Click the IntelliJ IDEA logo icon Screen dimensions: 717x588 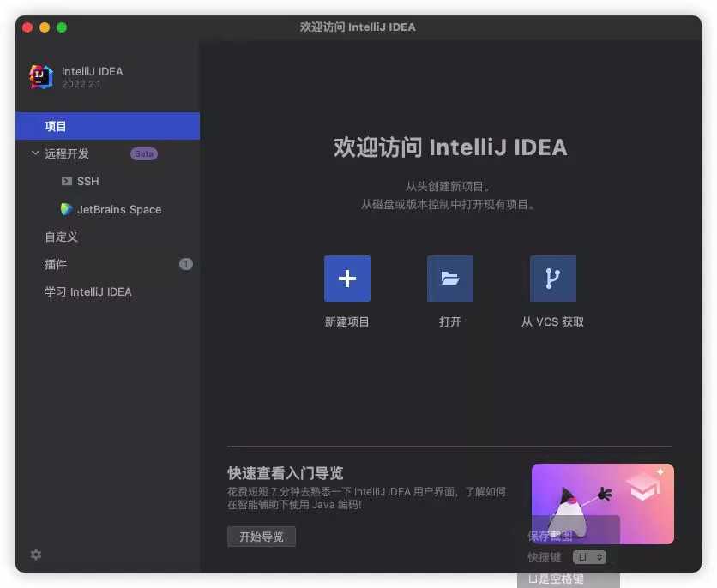41,76
